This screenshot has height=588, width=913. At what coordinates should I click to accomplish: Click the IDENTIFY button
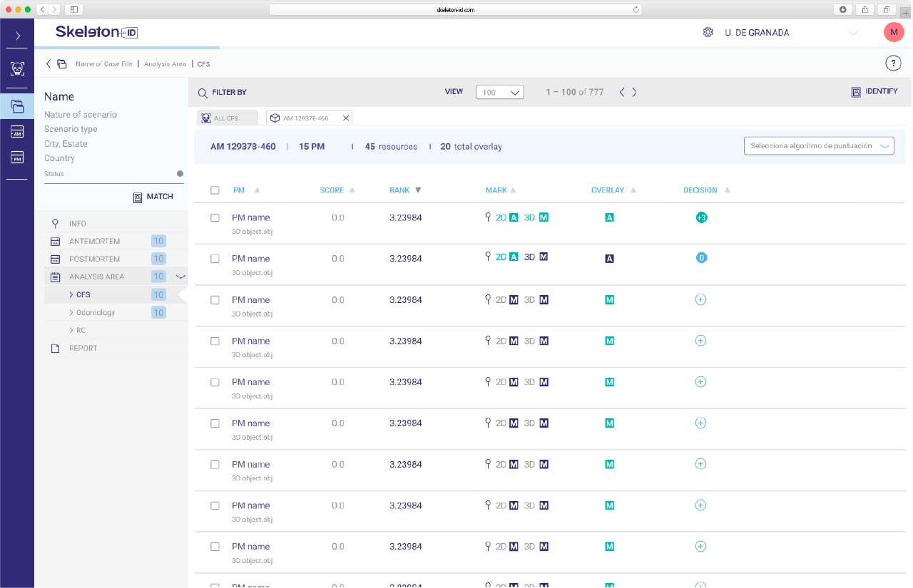tap(874, 92)
